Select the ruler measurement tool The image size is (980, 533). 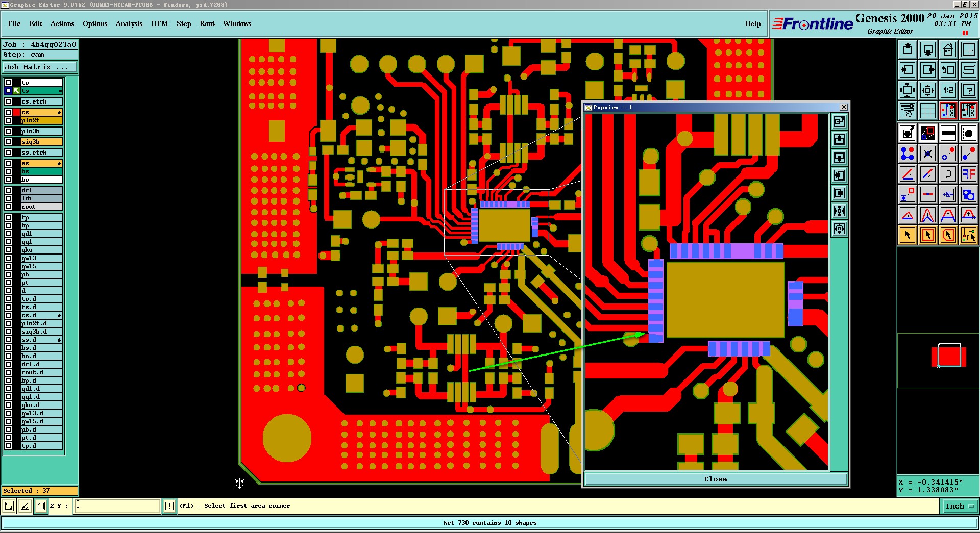click(x=948, y=134)
